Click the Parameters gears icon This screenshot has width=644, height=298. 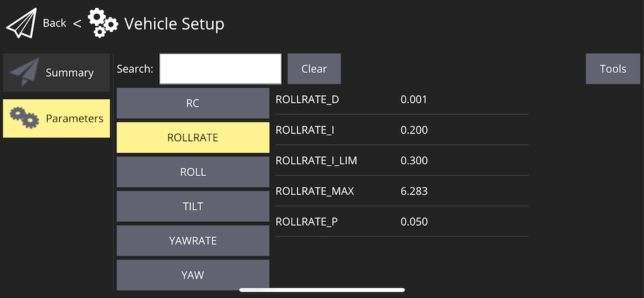pyautogui.click(x=24, y=118)
